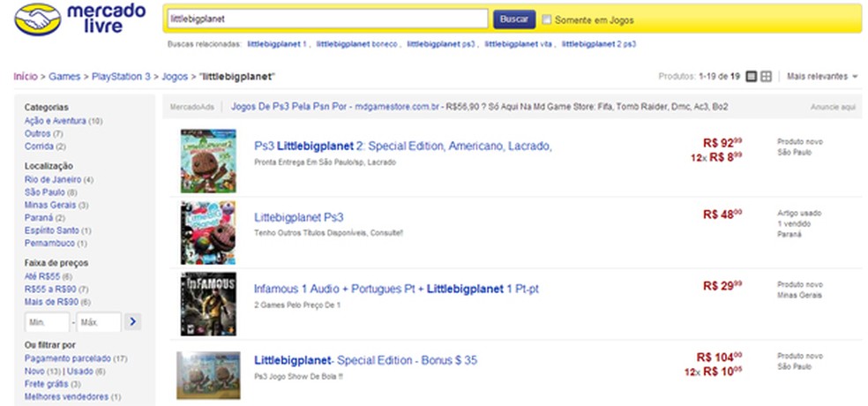Click Anuncie aqui link
This screenshot has width=868, height=406.
[x=833, y=107]
